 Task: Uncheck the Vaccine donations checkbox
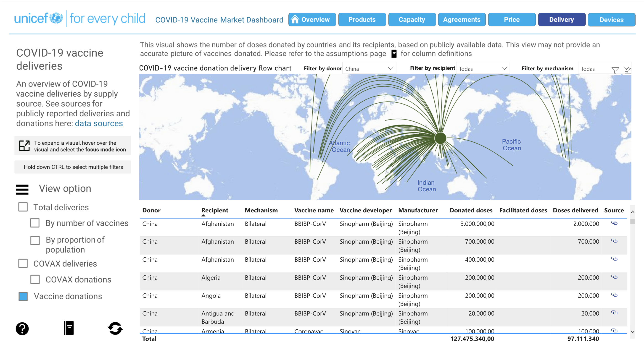(23, 296)
